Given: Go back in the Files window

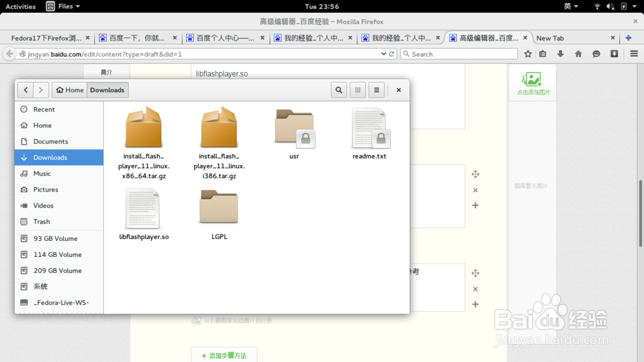Looking at the screenshot, I should pos(26,90).
